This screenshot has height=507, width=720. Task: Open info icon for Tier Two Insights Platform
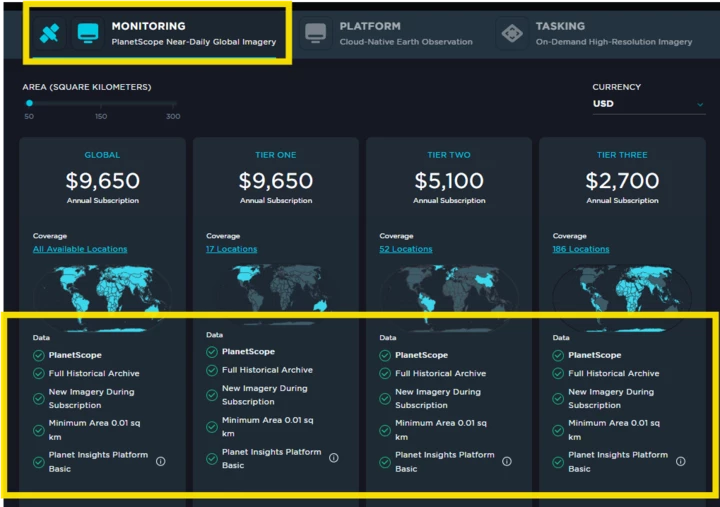(506, 461)
